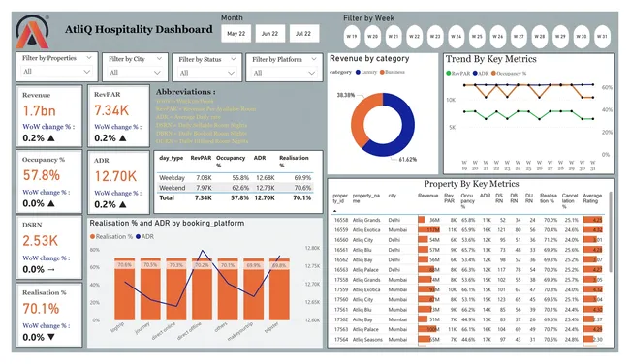
Task: Select the Weekday row in day_type table
Action: [x=236, y=177]
